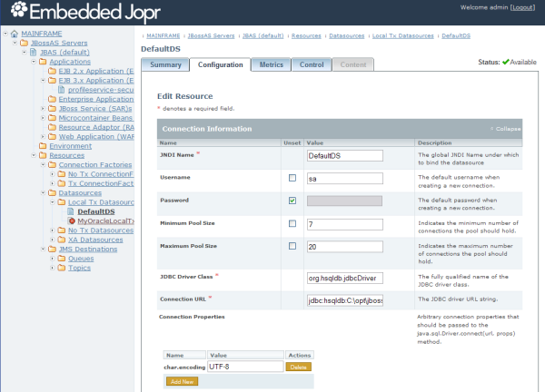Click the No Tx ConnectionF folder icon
This screenshot has height=392, width=545.
[62, 174]
